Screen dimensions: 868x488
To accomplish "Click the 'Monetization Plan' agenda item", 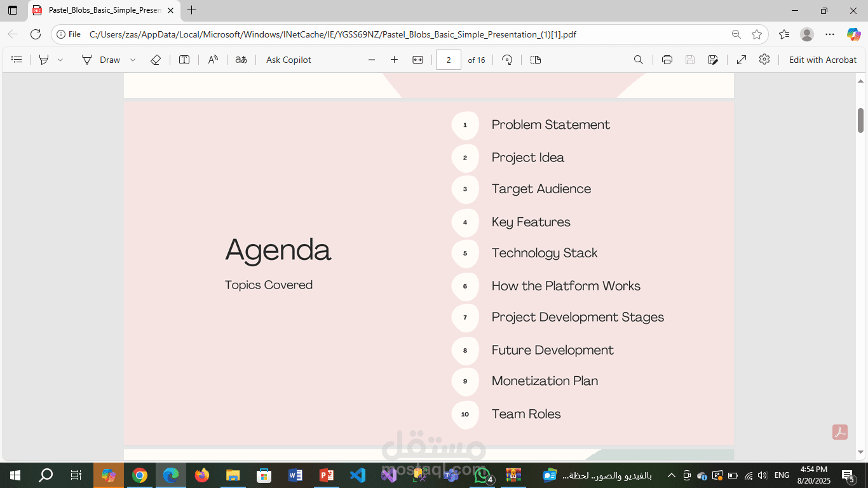I will coord(545,381).
